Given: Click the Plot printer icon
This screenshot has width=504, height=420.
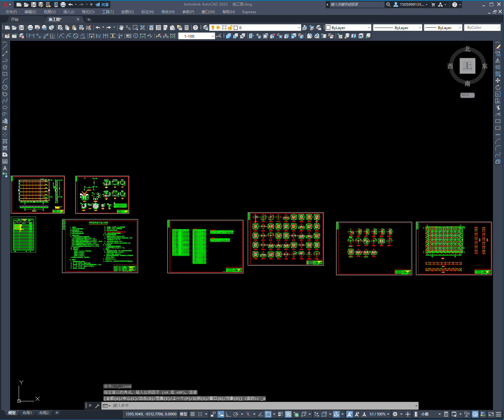Looking at the screenshot, I should click(30, 28).
